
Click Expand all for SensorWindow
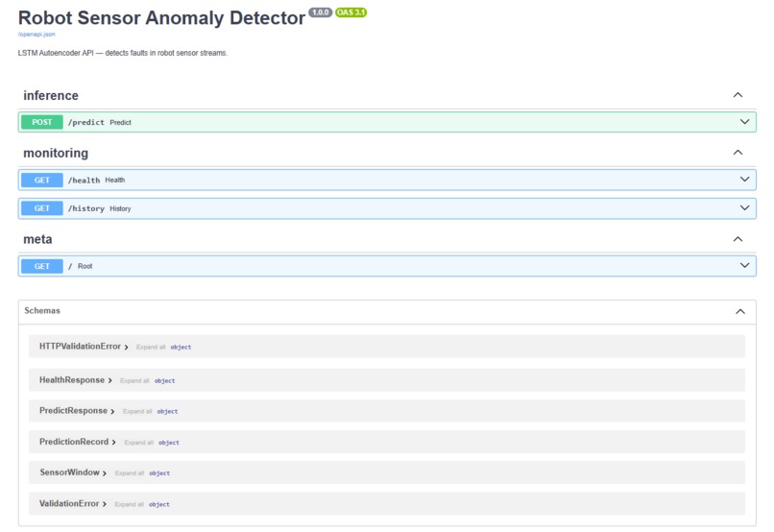point(130,472)
